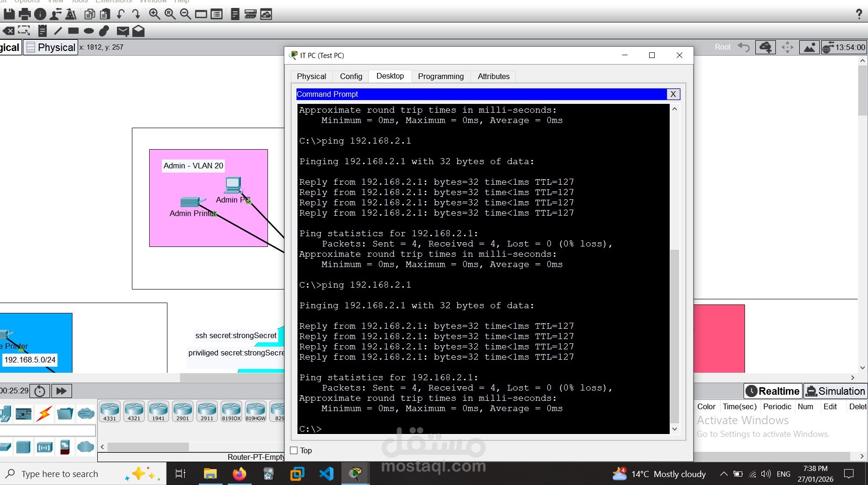Launch Firefox from the taskbar
868x485 pixels.
click(x=239, y=474)
